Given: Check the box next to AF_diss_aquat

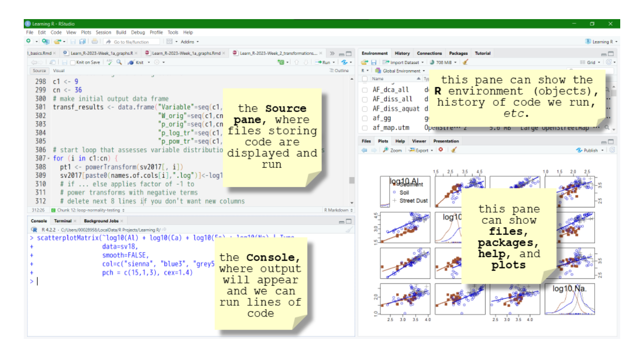Looking at the screenshot, I should click(x=365, y=109).
